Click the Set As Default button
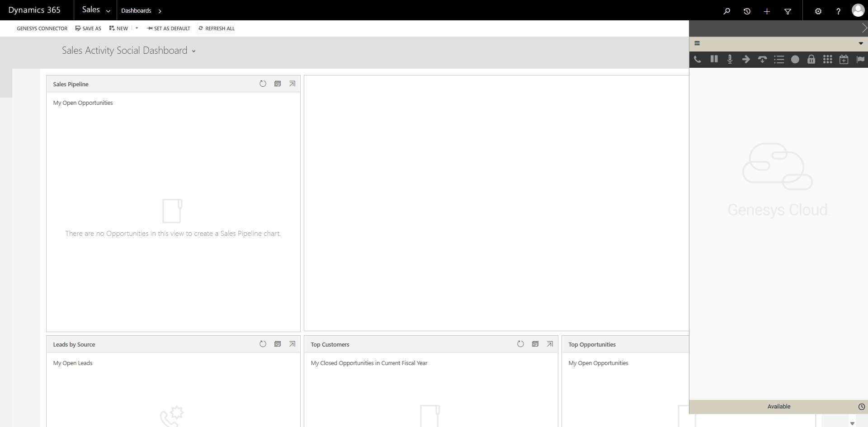 click(x=169, y=28)
